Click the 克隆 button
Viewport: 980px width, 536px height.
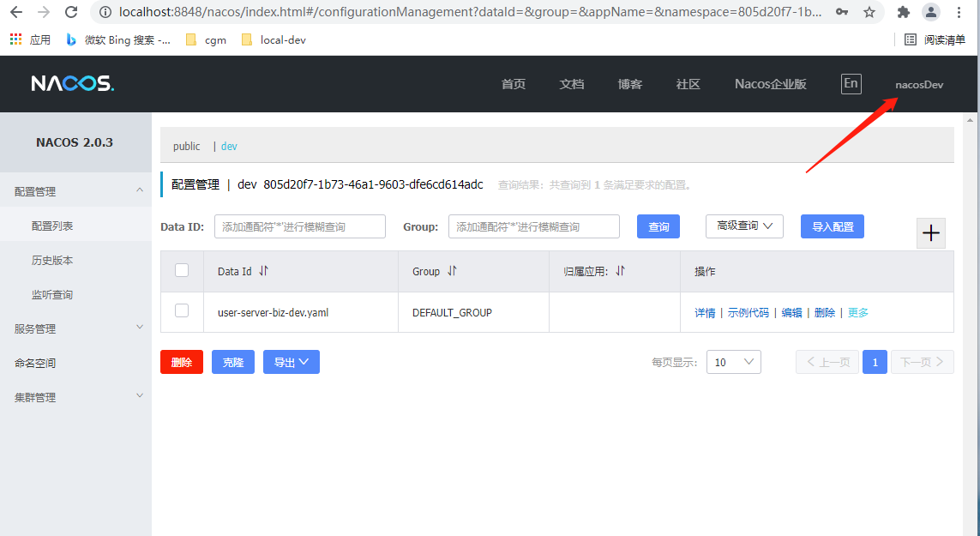233,362
